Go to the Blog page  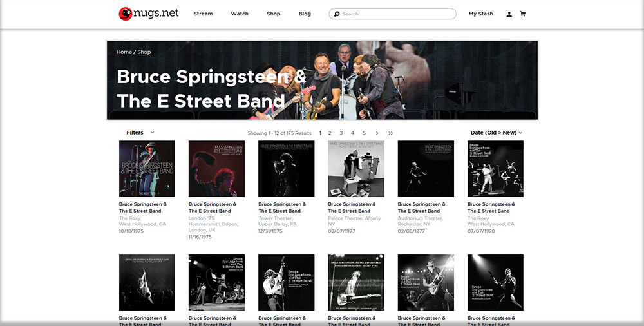[305, 14]
